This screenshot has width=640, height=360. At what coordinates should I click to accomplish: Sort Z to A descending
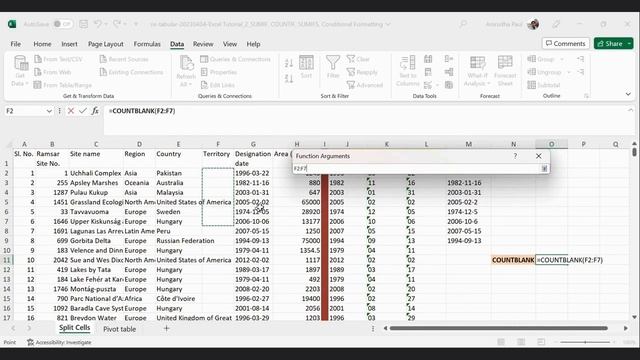coord(289,78)
